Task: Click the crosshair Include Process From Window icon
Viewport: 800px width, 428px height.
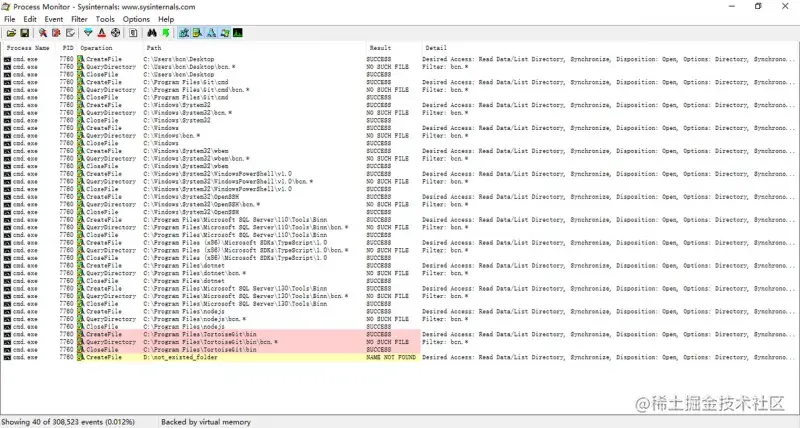Action: 115,33
